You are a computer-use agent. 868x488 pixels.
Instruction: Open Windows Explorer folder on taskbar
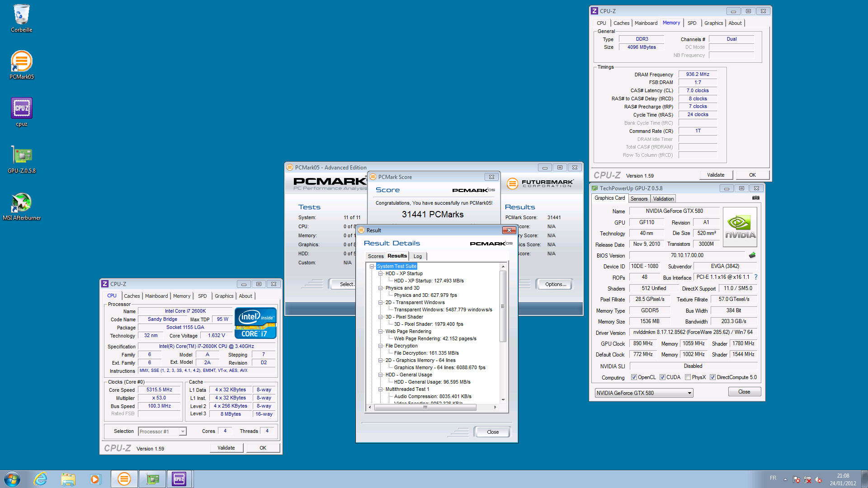click(68, 479)
